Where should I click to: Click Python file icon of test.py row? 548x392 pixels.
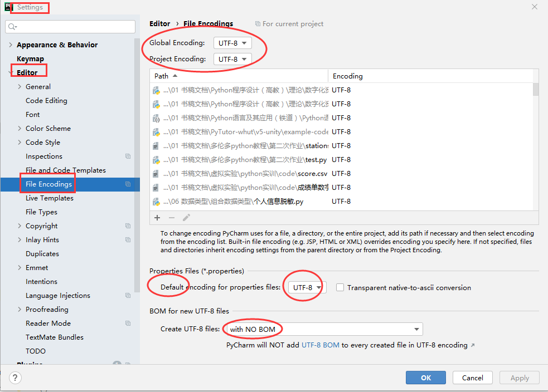click(156, 160)
